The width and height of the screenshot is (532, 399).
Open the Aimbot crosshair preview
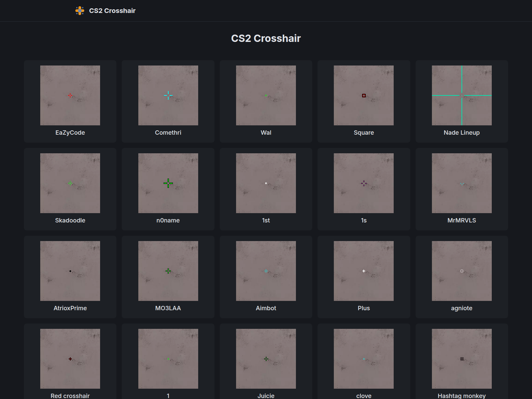(266, 271)
